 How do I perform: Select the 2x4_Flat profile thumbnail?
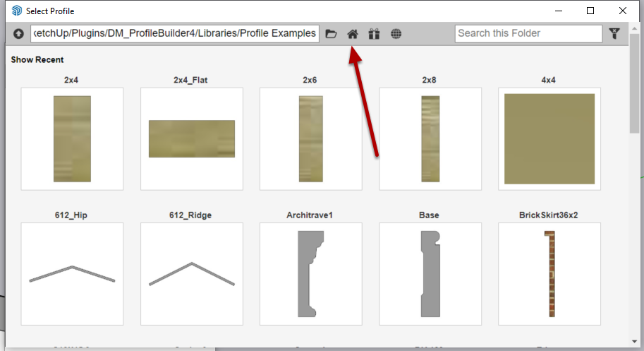pos(192,138)
